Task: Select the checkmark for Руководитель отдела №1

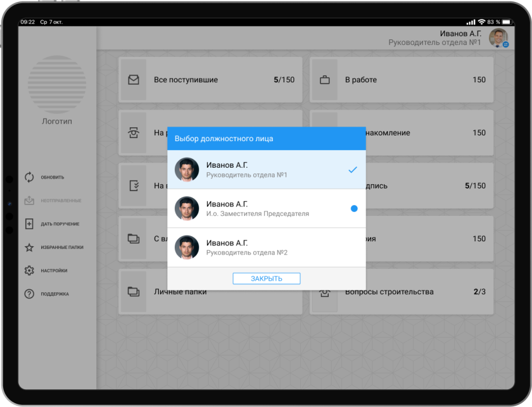Action: (353, 170)
